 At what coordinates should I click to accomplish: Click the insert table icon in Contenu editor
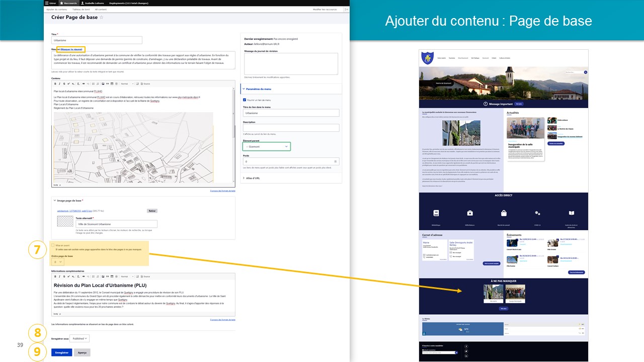112,83
